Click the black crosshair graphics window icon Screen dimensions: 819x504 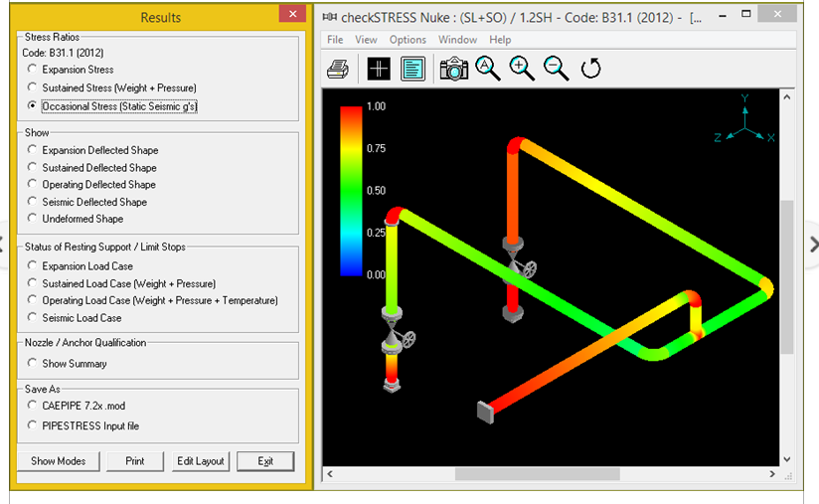click(379, 69)
